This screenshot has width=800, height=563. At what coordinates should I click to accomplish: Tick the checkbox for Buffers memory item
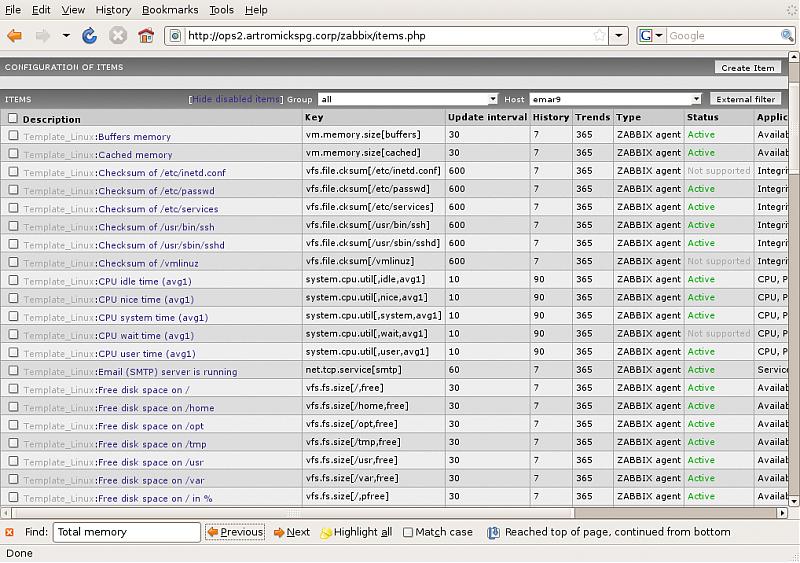coord(13,135)
